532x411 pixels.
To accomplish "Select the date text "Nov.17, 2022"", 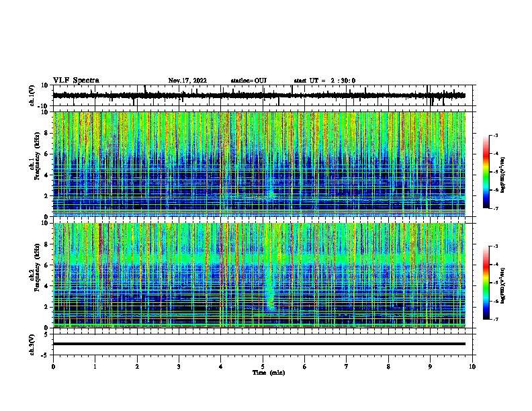I will point(187,81).
